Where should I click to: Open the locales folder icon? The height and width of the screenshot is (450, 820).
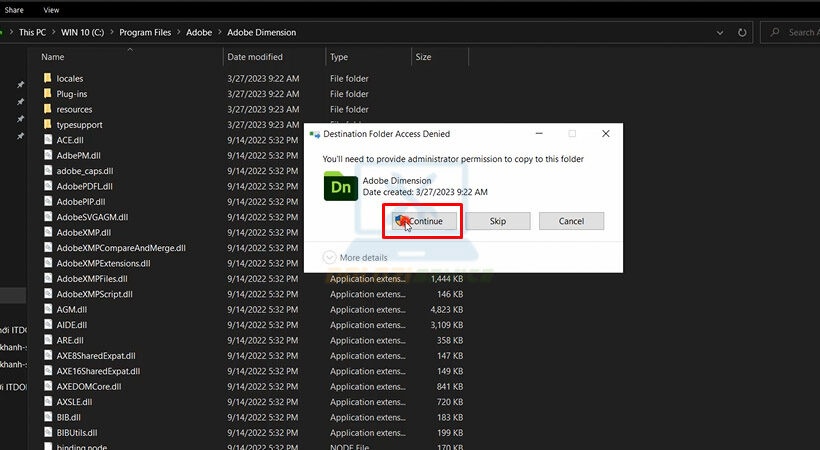[x=47, y=78]
